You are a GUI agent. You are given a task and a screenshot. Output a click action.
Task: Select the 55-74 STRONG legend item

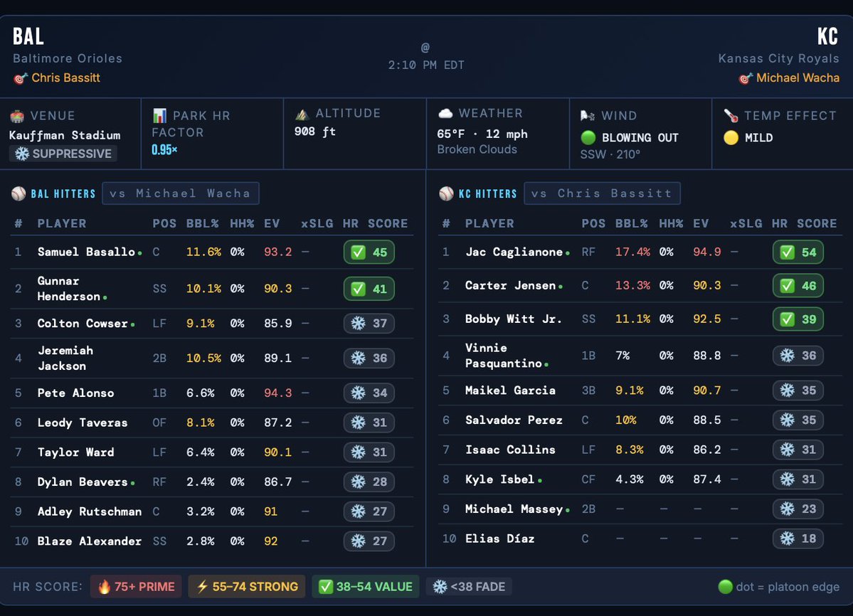[x=246, y=586]
